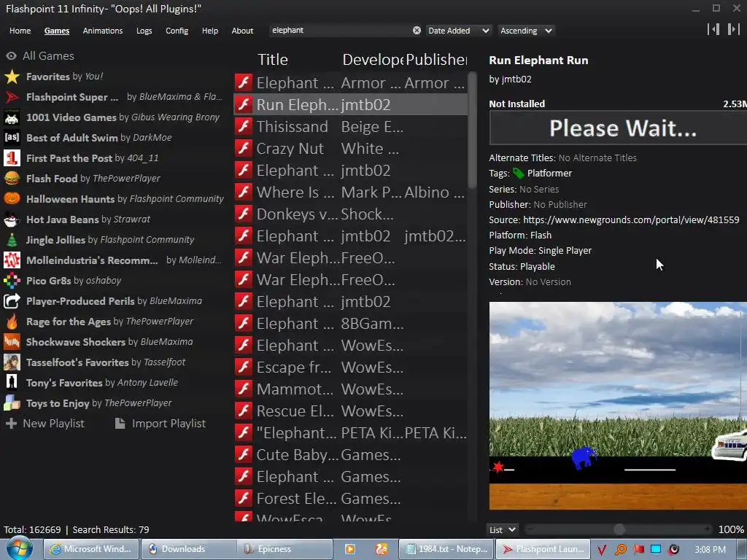Click Import Playlist

pos(161,424)
